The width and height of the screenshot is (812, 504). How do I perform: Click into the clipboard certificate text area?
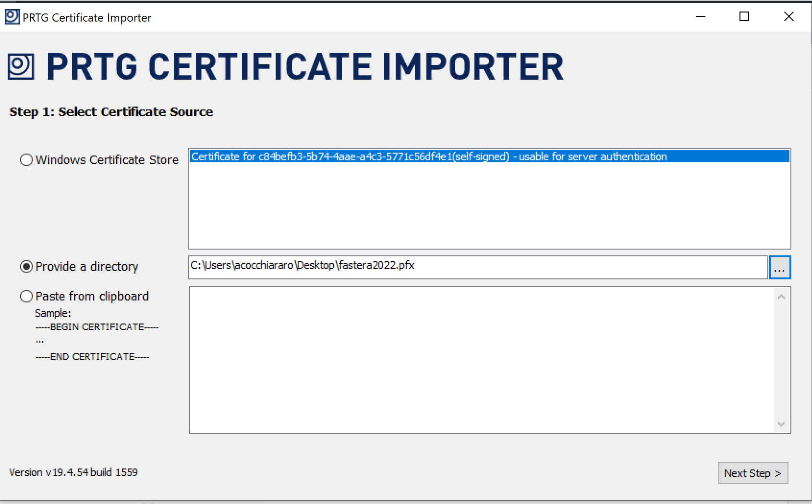click(x=482, y=360)
